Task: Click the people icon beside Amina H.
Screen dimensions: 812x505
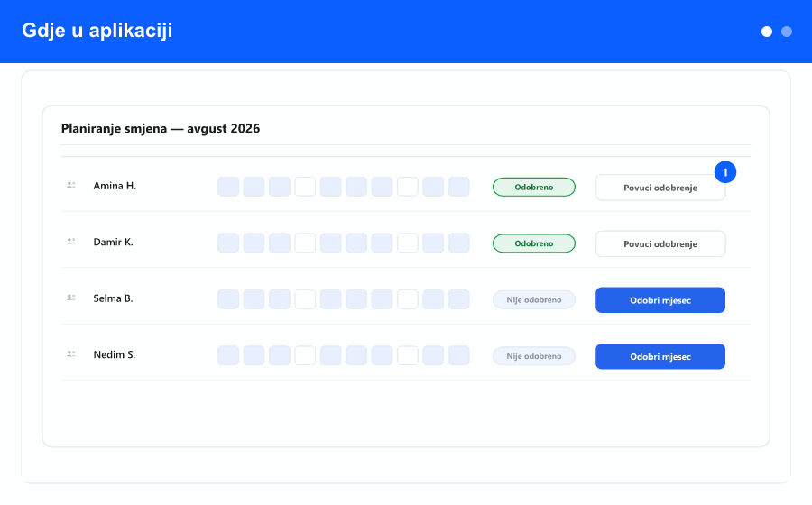Action: [71, 185]
